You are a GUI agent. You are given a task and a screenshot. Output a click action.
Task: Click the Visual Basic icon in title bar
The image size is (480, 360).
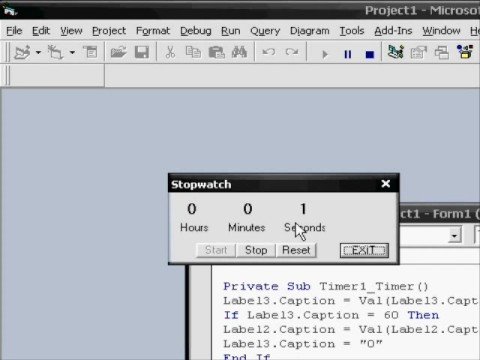tap(10, 11)
